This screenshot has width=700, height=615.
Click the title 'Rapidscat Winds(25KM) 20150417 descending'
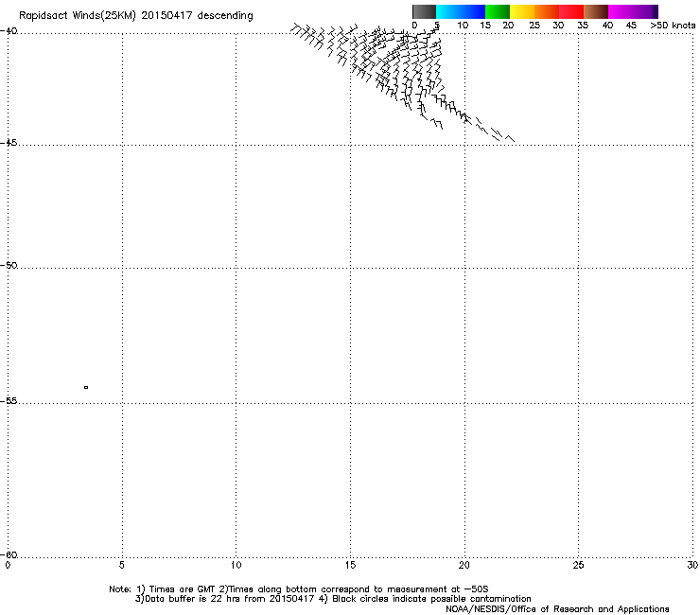click(x=136, y=16)
